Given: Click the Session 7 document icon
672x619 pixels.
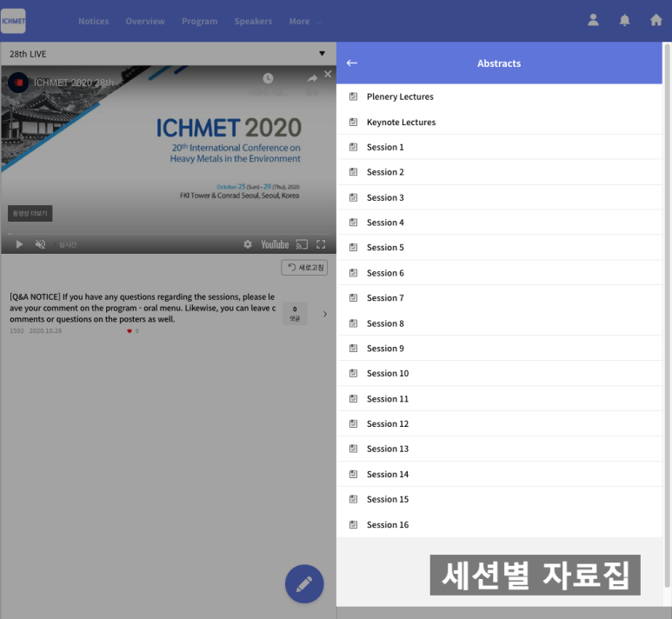Looking at the screenshot, I should [353, 298].
